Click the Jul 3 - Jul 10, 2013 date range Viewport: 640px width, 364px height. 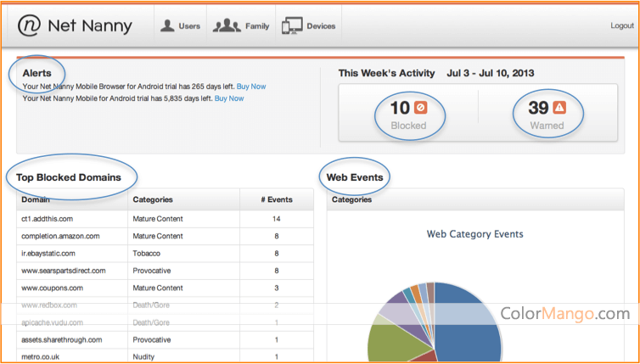(491, 74)
